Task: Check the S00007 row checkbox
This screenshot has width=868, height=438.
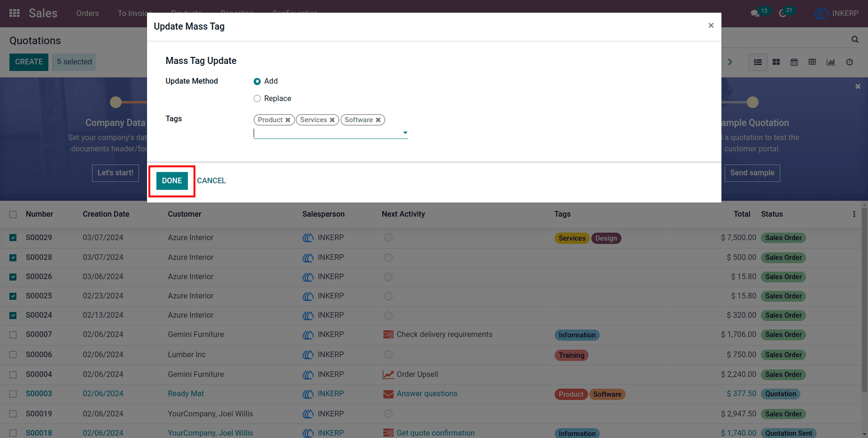Action: (x=13, y=335)
